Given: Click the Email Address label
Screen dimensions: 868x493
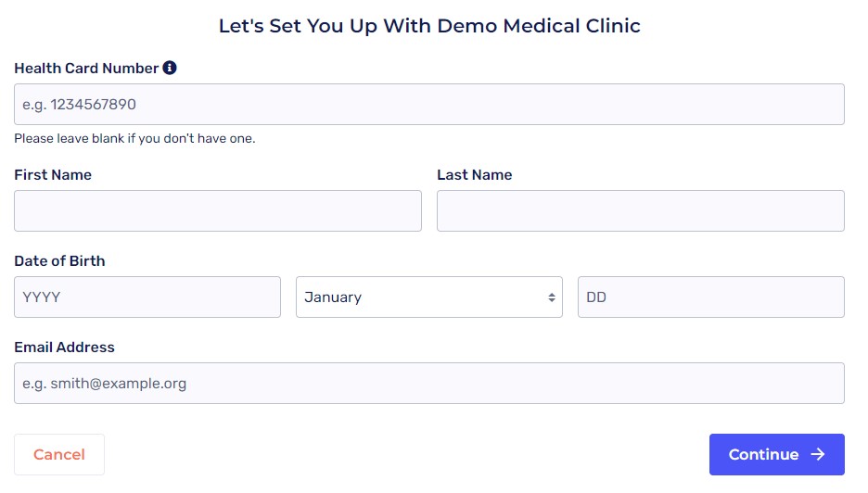Looking at the screenshot, I should tap(64, 347).
